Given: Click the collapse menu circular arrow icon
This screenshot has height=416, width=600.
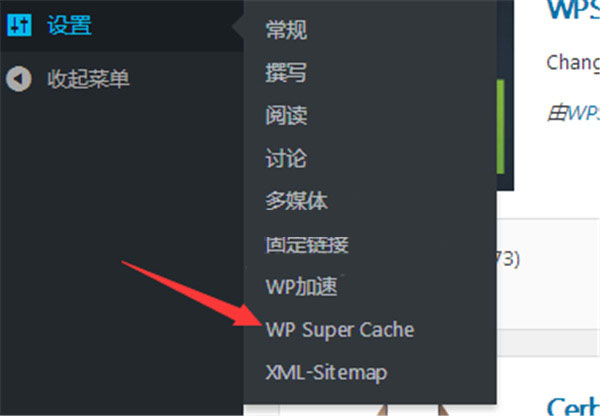Looking at the screenshot, I should click(19, 79).
